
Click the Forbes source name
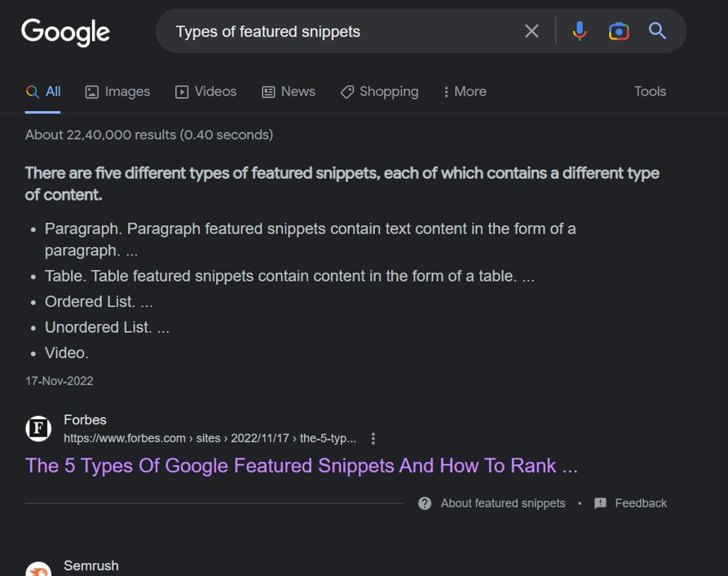coord(85,420)
